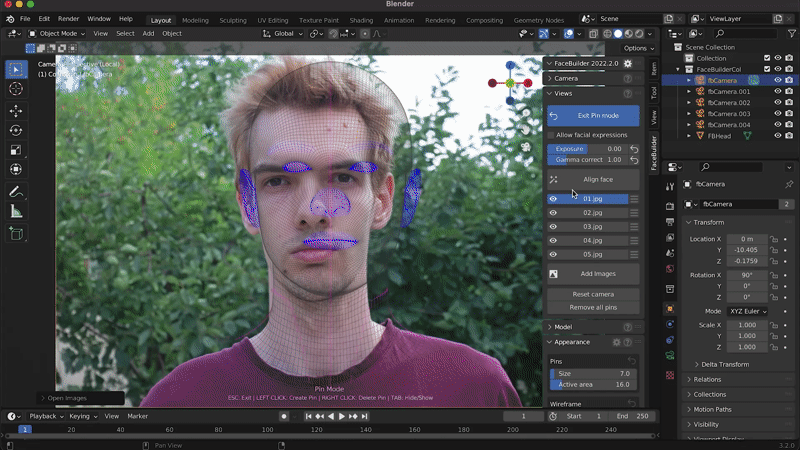The width and height of the screenshot is (800, 450).
Task: Toggle X-ray display icon
Action: pos(593,34)
